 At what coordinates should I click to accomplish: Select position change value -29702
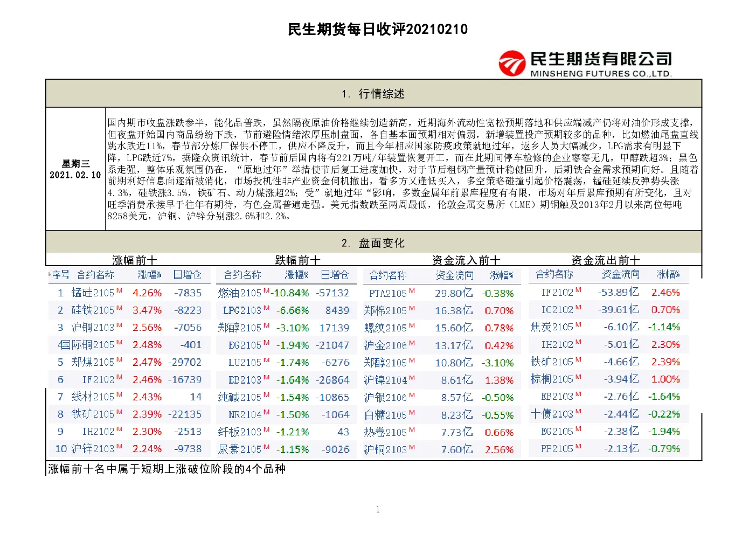click(185, 362)
